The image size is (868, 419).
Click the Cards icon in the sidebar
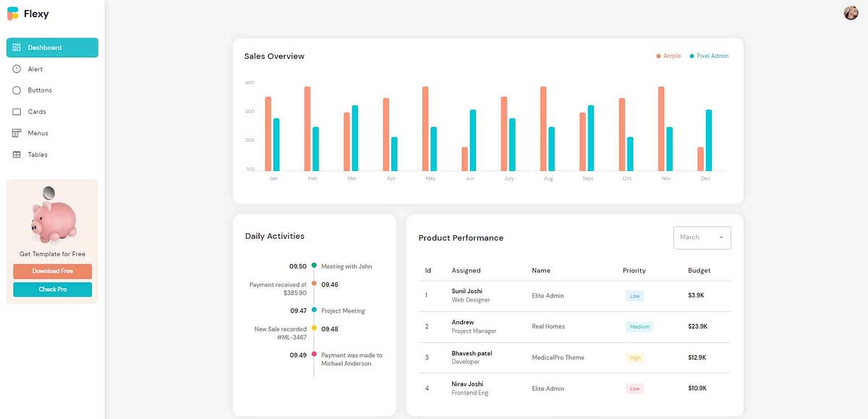click(x=15, y=111)
